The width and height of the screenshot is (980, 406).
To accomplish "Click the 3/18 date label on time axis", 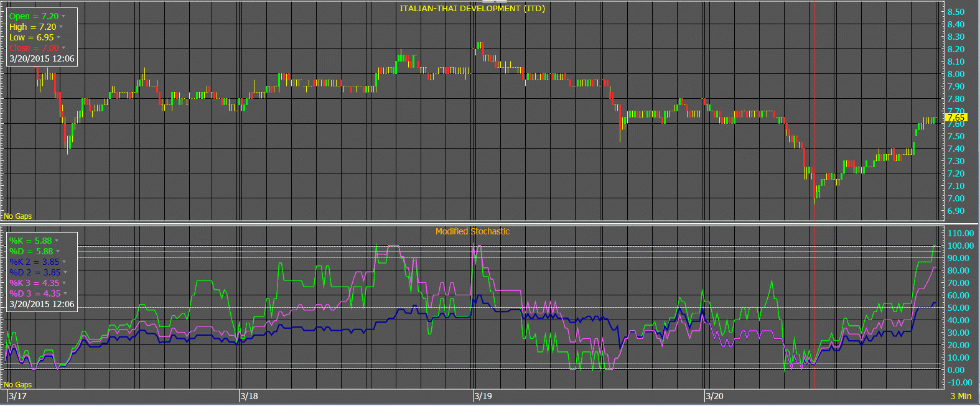I will point(249,396).
